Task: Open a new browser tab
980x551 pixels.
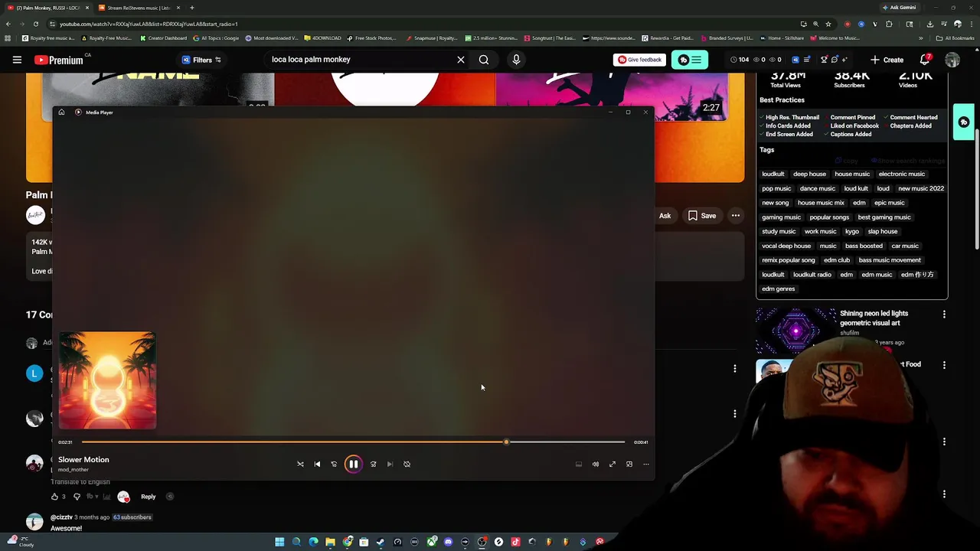Action: (x=191, y=8)
